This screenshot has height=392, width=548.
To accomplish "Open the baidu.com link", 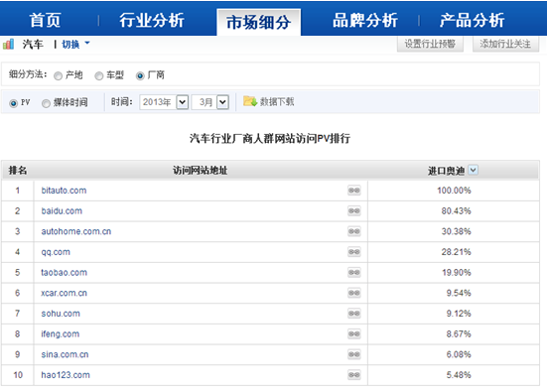I will click(62, 211).
